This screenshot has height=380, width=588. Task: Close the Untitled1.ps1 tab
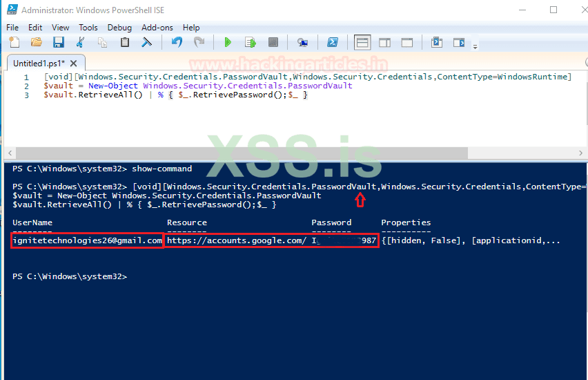pyautogui.click(x=73, y=64)
